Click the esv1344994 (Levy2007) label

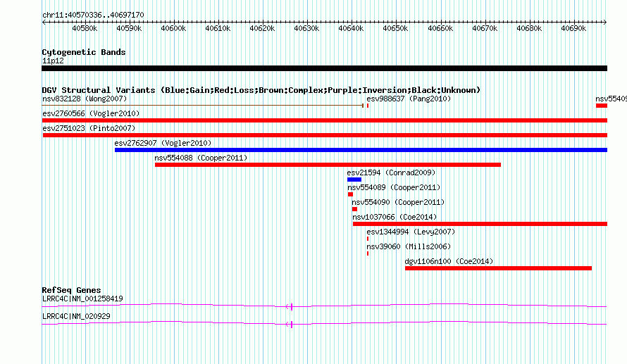pos(411,232)
